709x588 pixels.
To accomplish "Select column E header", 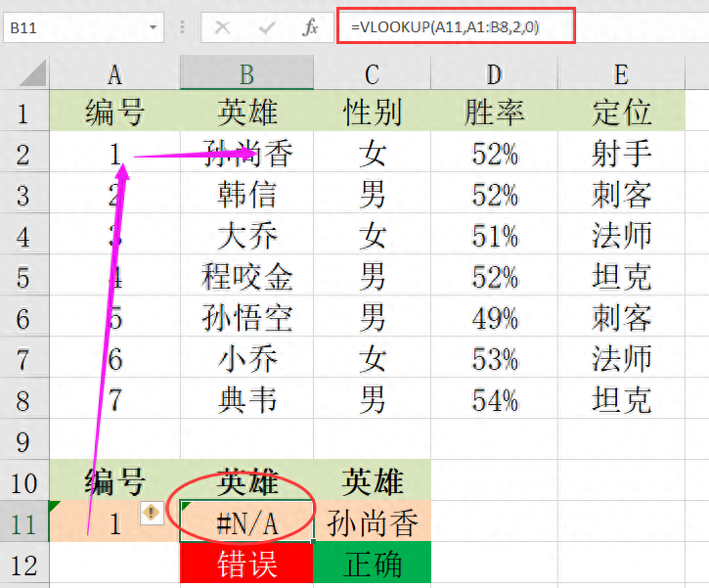I will pyautogui.click(x=621, y=73).
